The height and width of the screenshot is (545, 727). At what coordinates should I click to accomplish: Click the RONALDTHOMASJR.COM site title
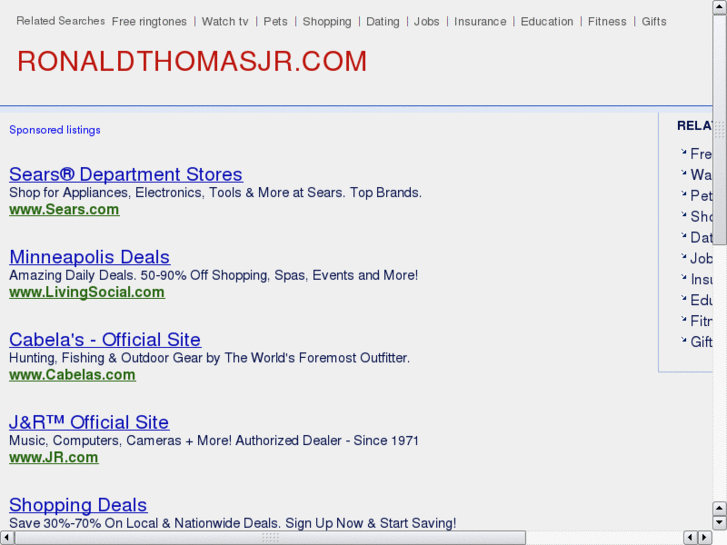coord(192,61)
